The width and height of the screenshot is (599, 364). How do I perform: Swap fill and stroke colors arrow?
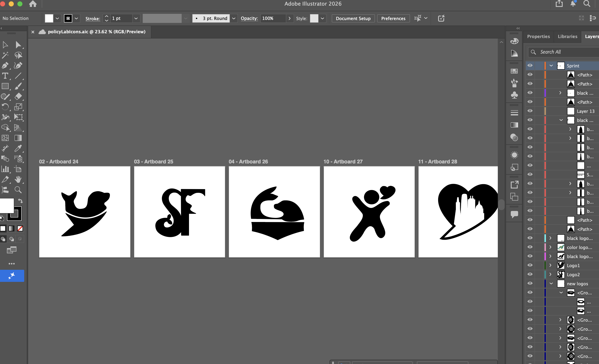point(21,201)
